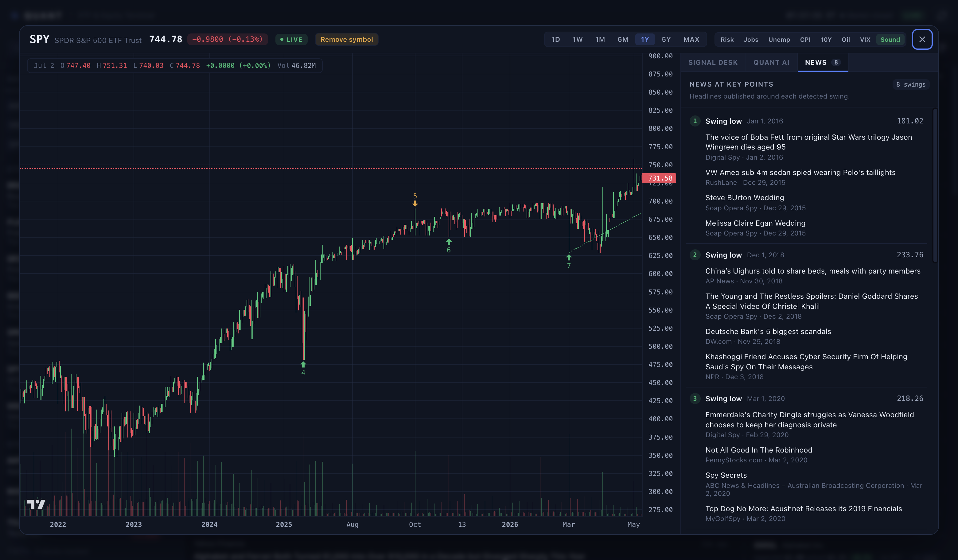Toggle the Unemp overlay
Viewport: 958px width, 560px height.
tap(779, 40)
